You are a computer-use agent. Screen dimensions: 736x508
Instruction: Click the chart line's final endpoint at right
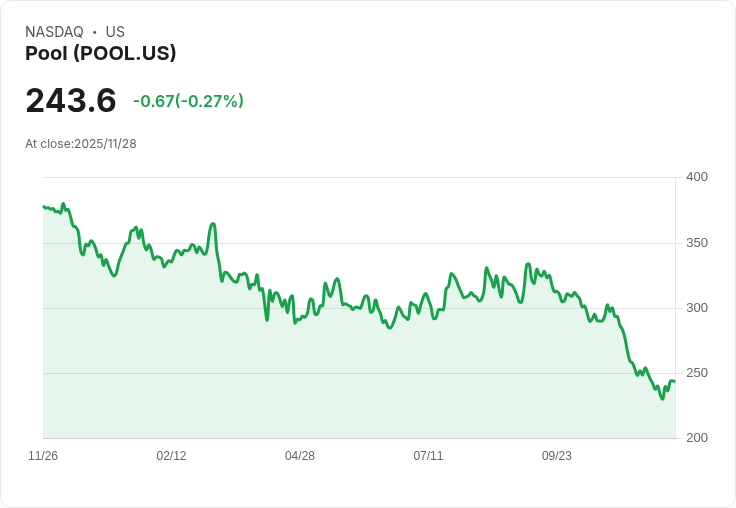pyautogui.click(x=675, y=381)
